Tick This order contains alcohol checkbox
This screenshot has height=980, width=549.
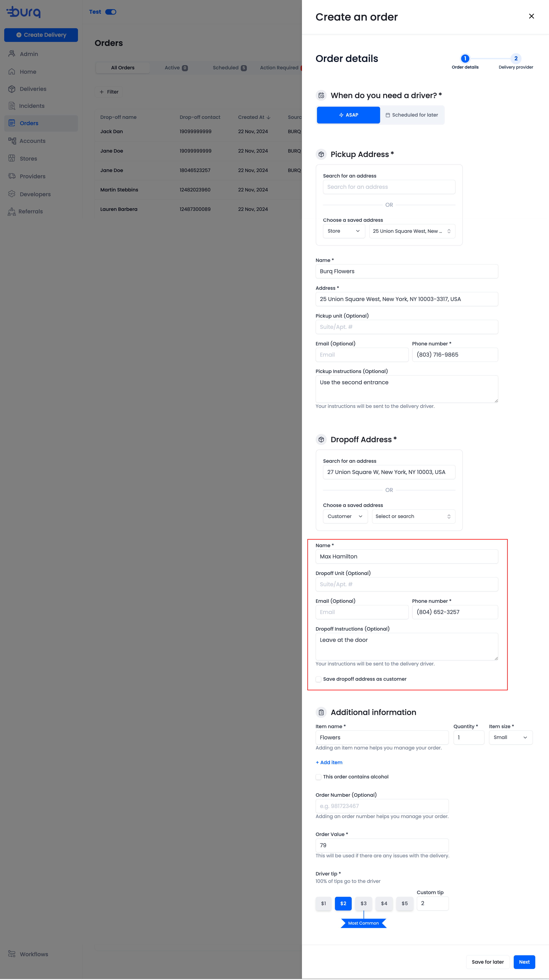click(x=318, y=777)
